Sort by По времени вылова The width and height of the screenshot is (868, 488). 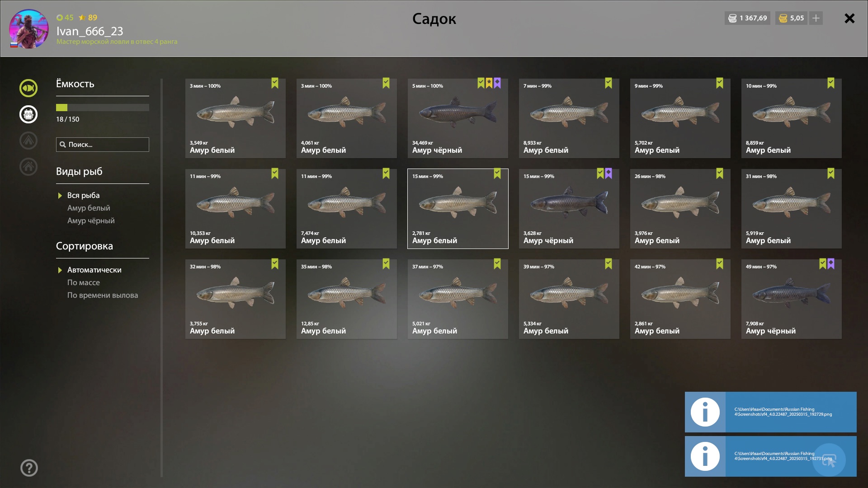[x=103, y=296]
